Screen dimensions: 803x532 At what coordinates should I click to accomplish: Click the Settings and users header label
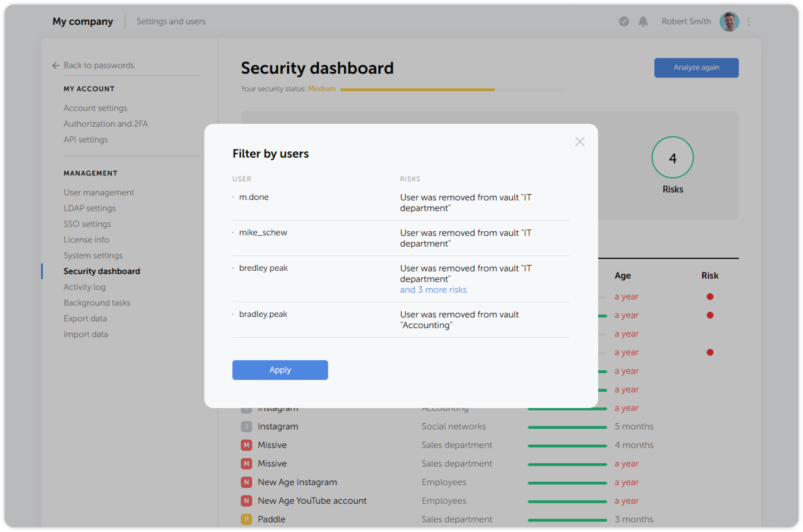tap(171, 22)
